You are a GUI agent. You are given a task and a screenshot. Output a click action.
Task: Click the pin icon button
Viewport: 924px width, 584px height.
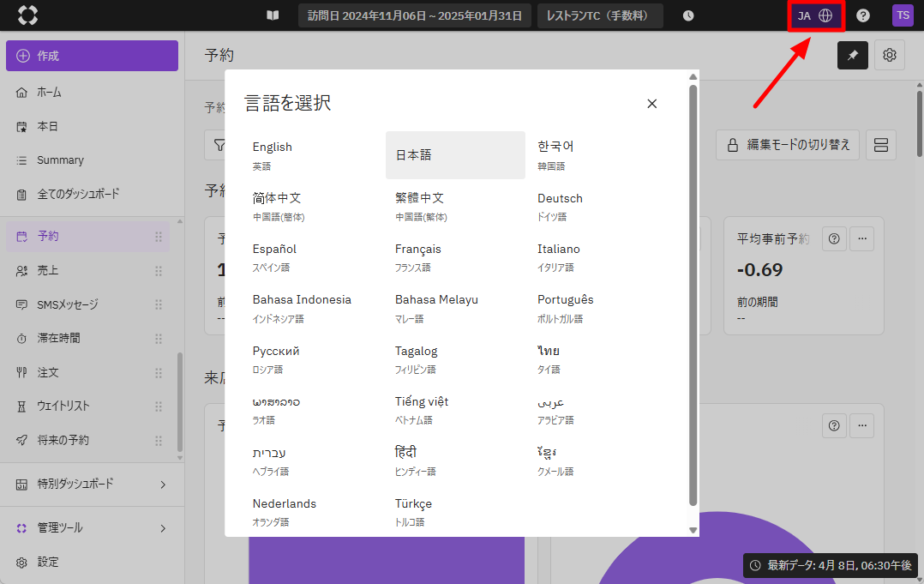point(852,56)
